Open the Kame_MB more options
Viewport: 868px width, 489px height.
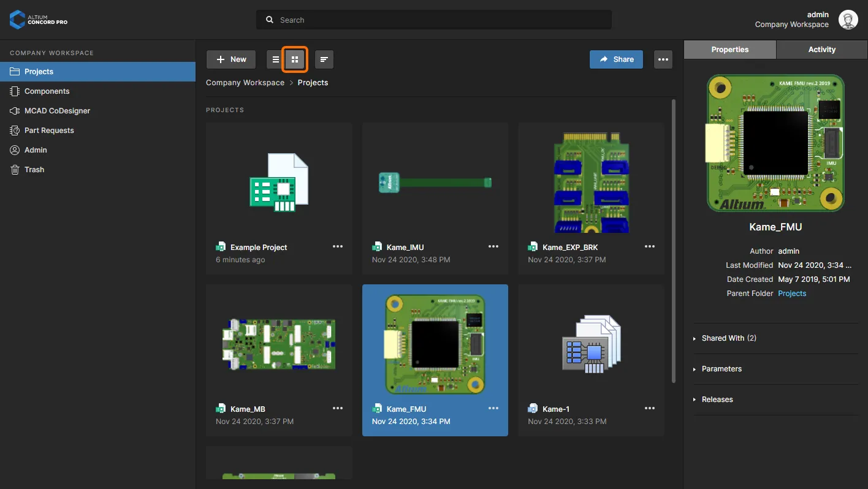338,408
